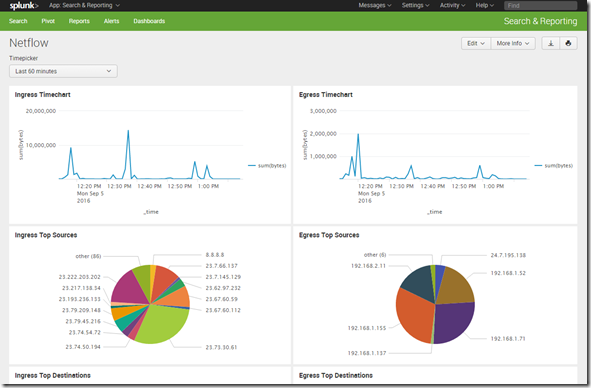Open the Last 60 minutes timepicker

[63, 71]
